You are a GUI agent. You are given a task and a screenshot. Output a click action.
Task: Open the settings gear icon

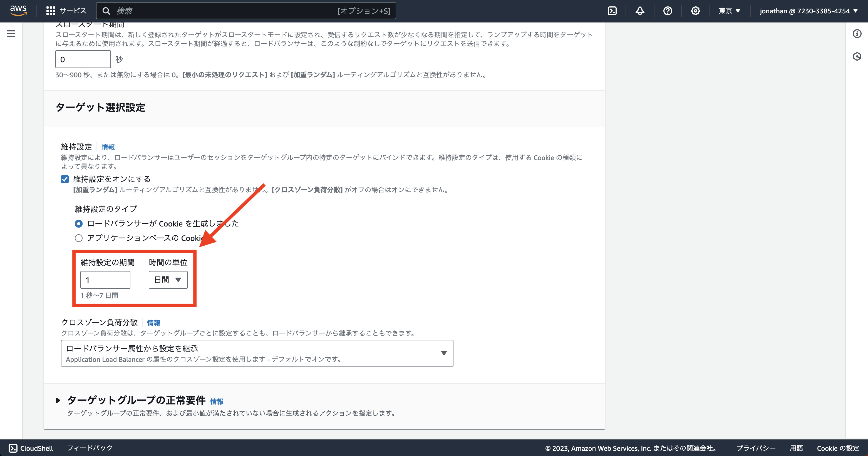[x=695, y=11]
